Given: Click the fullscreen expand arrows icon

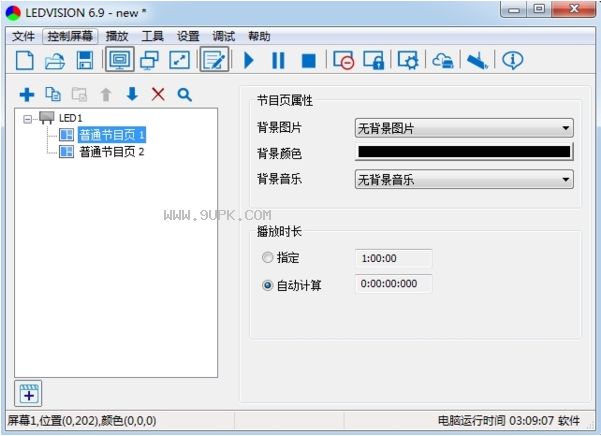Looking at the screenshot, I should 179,61.
